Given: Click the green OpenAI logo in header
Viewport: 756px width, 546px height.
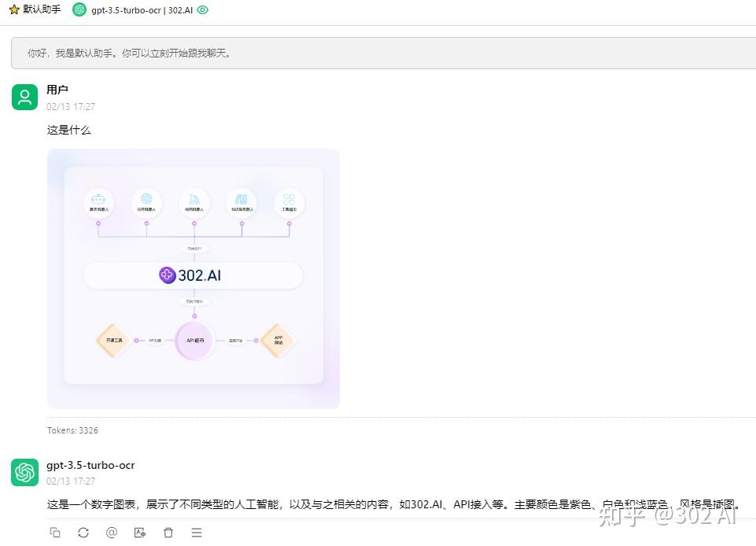Looking at the screenshot, I should 79,9.
